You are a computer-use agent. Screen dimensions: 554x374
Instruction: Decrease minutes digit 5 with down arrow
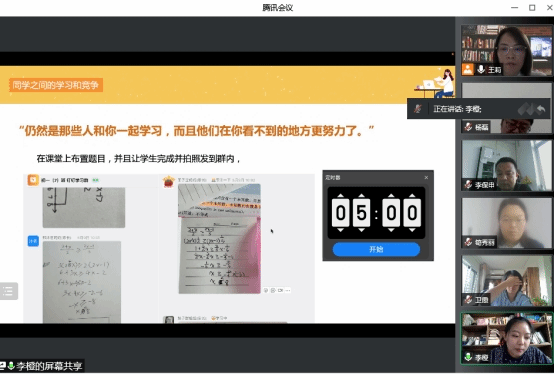tap(361, 230)
